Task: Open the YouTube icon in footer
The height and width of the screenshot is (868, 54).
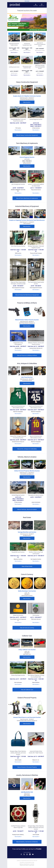Action: pos(33,855)
